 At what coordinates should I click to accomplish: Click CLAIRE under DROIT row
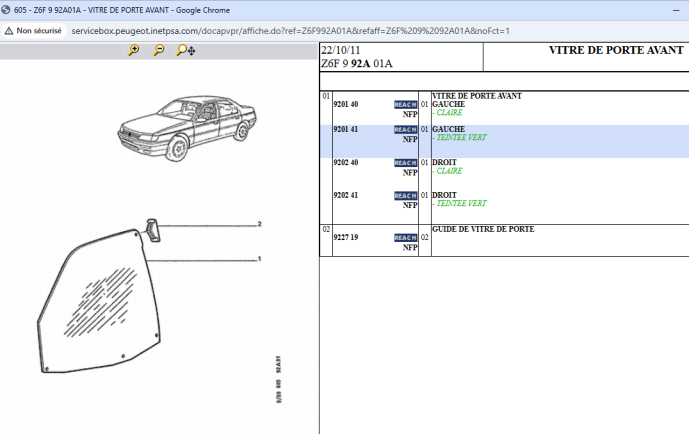pyautogui.click(x=449, y=171)
